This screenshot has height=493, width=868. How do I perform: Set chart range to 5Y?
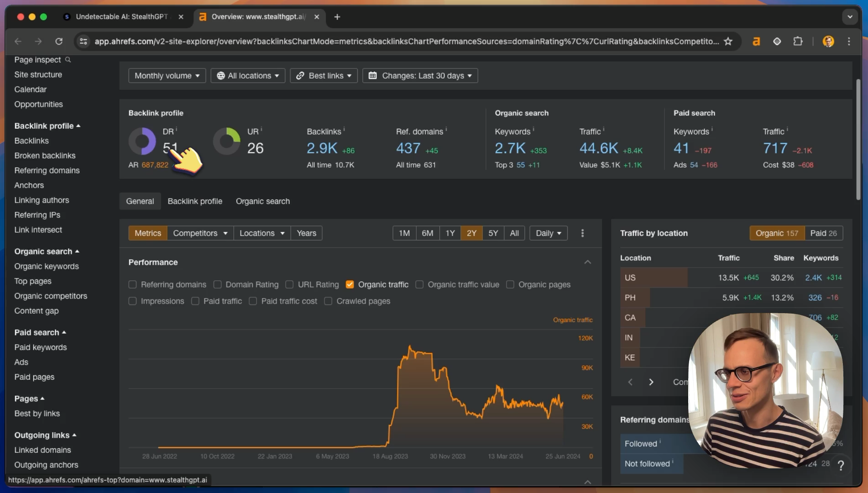click(x=493, y=233)
